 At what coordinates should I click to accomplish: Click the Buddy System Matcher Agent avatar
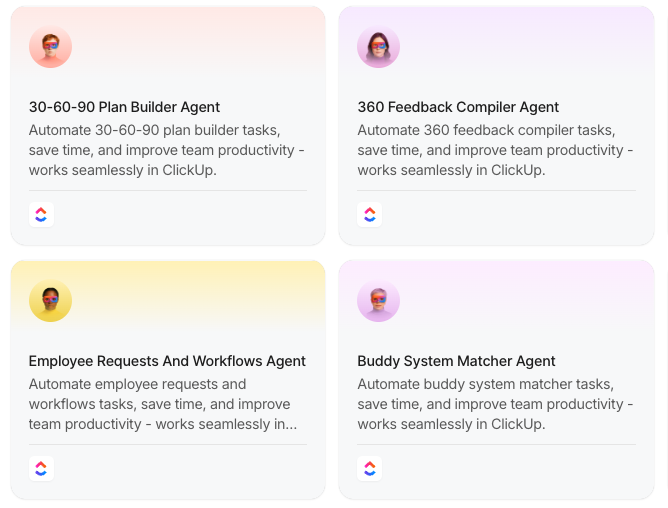click(x=378, y=300)
